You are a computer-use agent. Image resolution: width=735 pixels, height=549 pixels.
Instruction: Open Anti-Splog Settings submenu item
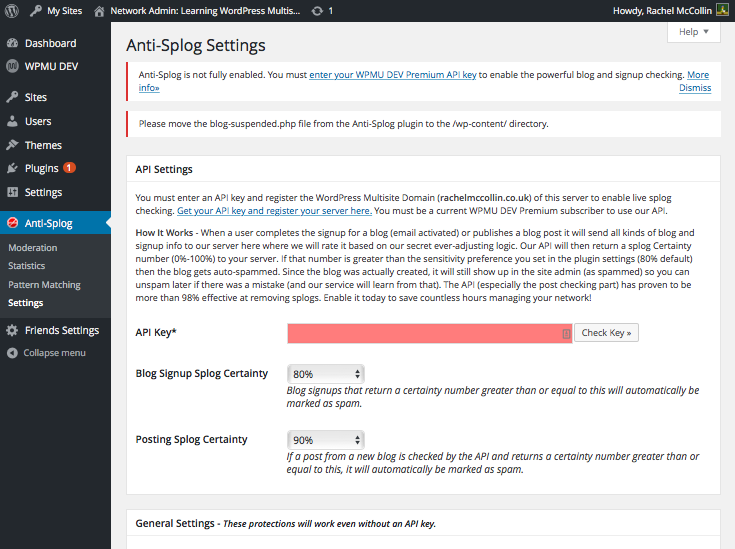tap(26, 303)
